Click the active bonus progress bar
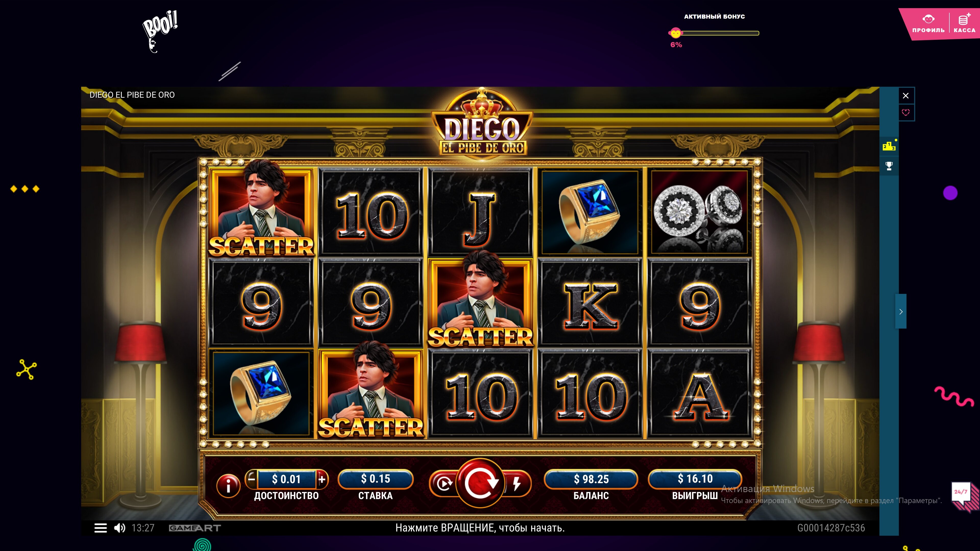The height and width of the screenshot is (551, 980). pyautogui.click(x=714, y=33)
